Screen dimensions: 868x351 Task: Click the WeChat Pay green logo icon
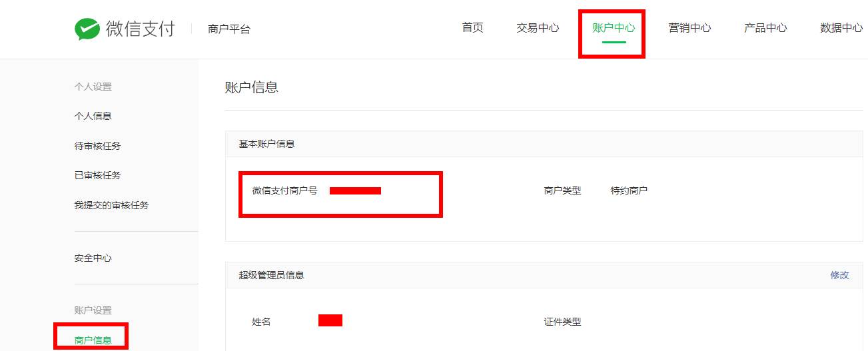pos(87,29)
